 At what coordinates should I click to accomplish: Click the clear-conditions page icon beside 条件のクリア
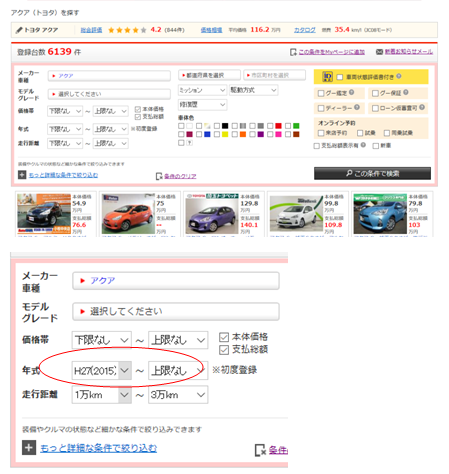[159, 176]
